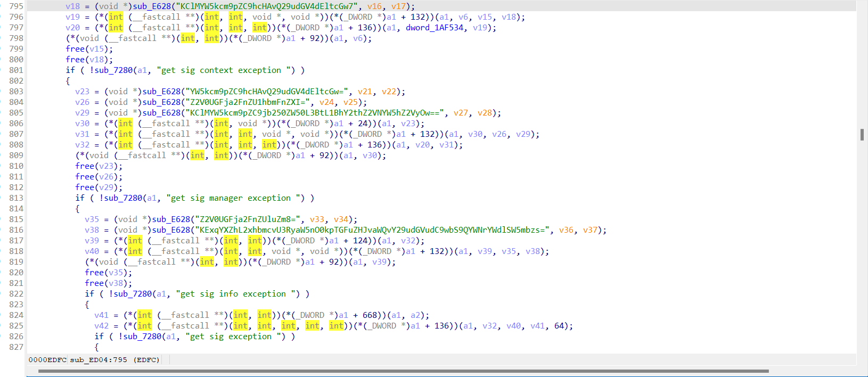Click the string "KClMYW5kcm9pZC9hcHAvQ29udGV4dEltcGw7"
The width and height of the screenshot is (868, 377).
coord(271,6)
